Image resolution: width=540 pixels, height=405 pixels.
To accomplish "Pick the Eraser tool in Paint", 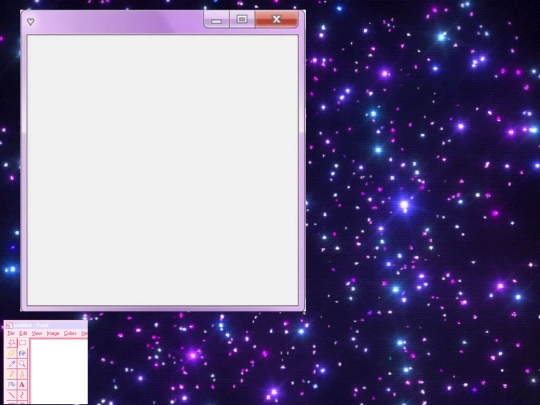I will pyautogui.click(x=12, y=353).
